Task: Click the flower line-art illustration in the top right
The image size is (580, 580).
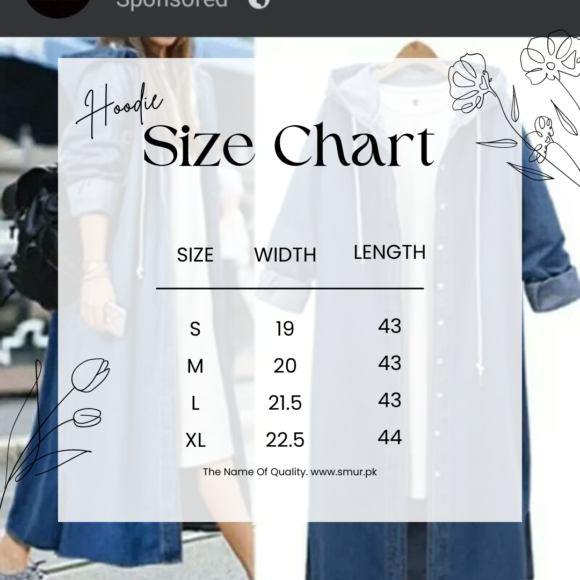Action: [514, 105]
